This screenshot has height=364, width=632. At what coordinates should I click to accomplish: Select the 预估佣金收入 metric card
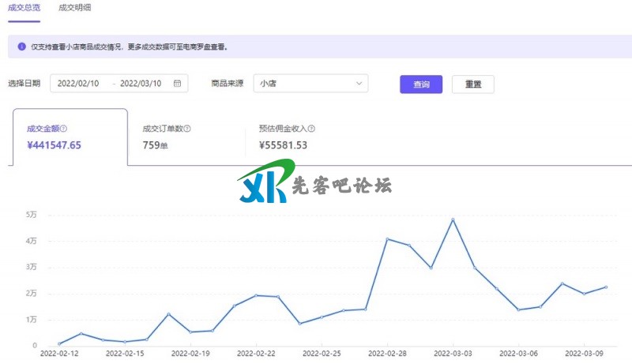pos(300,137)
